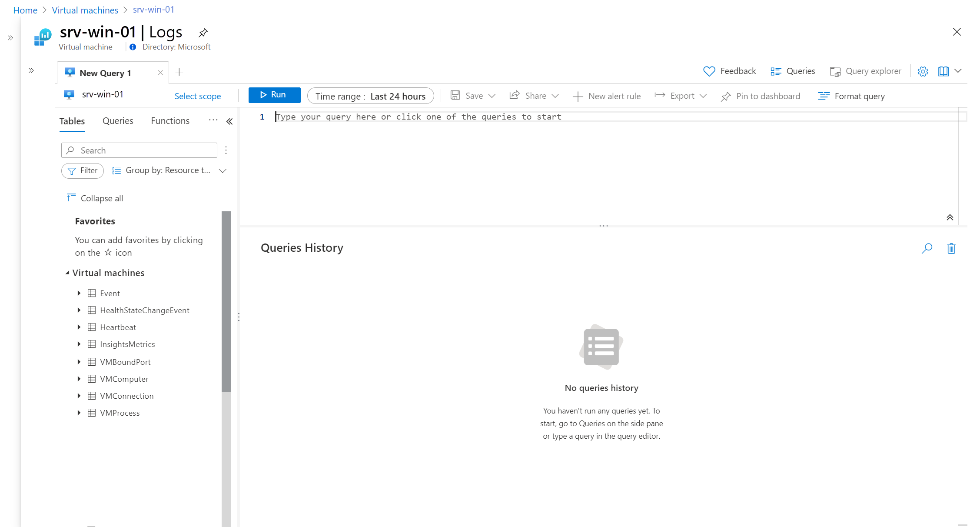Image resolution: width=980 pixels, height=527 pixels.
Task: Collapse the query editor pane
Action: point(950,217)
